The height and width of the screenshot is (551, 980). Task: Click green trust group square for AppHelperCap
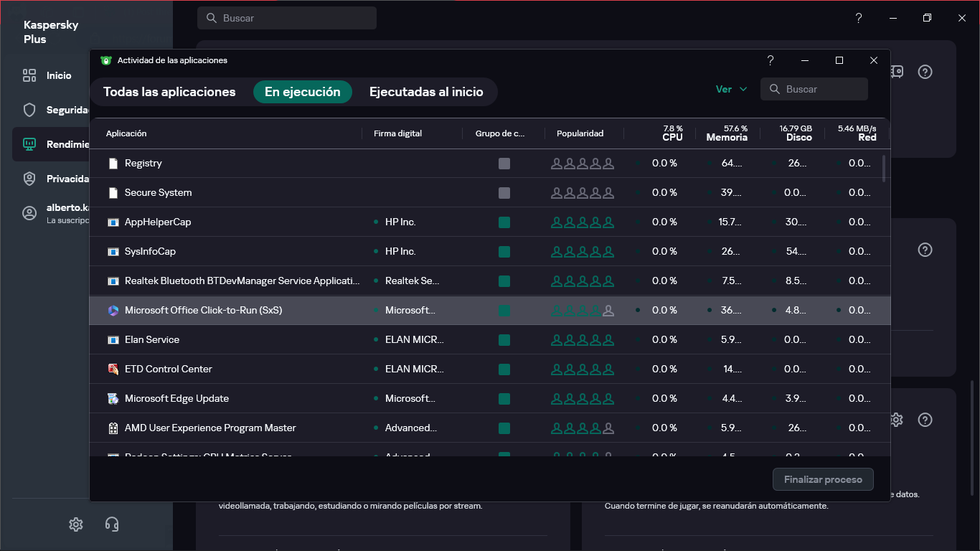(x=504, y=222)
